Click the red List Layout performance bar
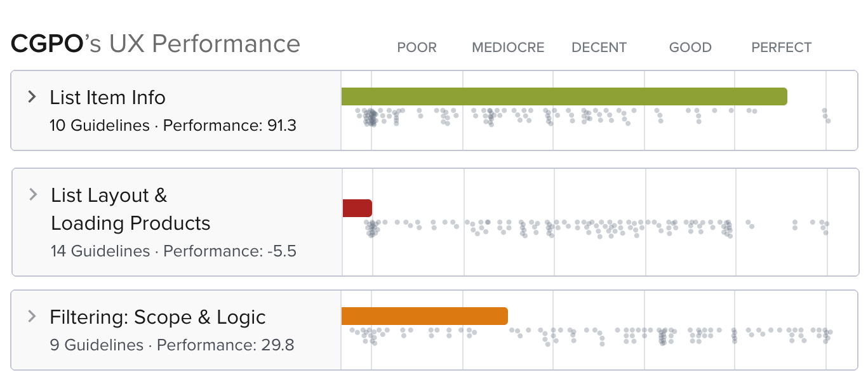 pyautogui.click(x=357, y=208)
